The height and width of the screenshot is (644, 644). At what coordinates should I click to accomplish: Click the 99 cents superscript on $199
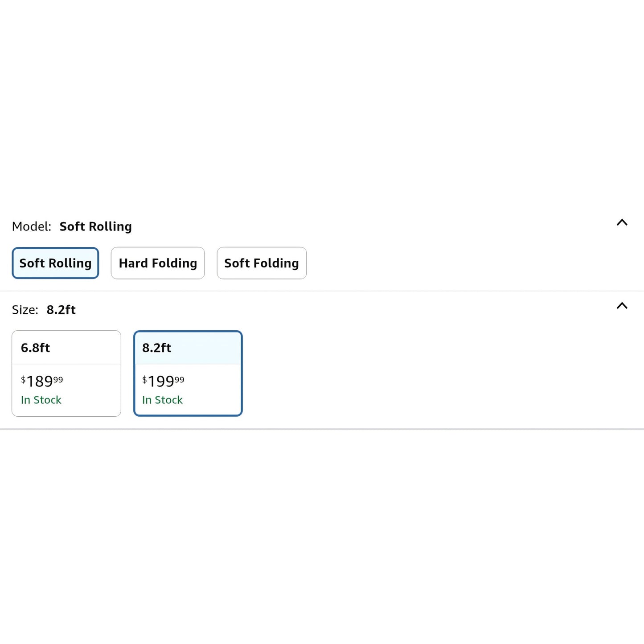(179, 380)
